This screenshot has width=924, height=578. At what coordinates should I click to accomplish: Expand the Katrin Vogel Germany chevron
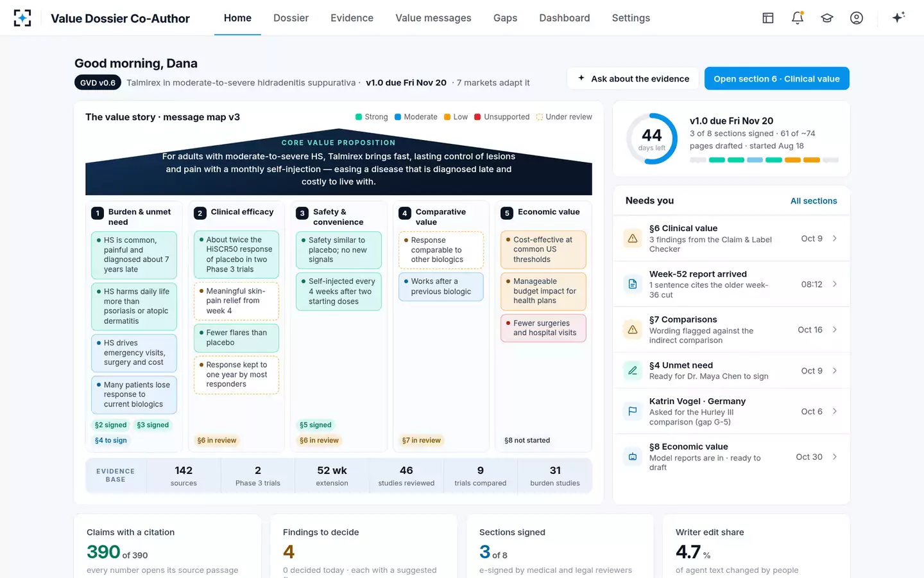(835, 411)
